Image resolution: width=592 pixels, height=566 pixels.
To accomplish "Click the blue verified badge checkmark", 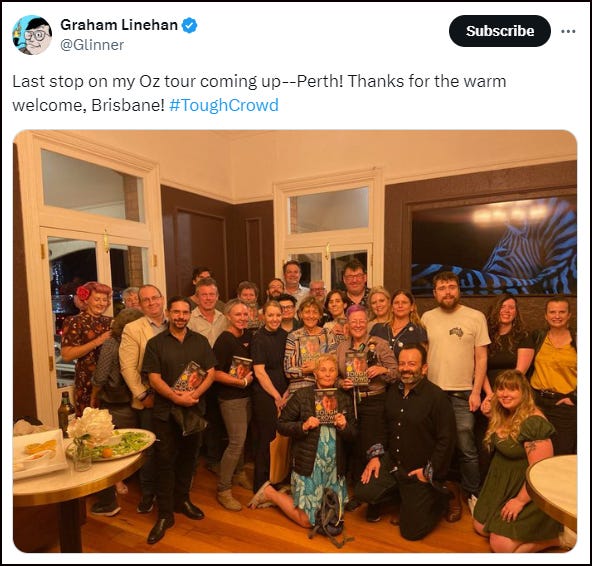I will 190,25.
